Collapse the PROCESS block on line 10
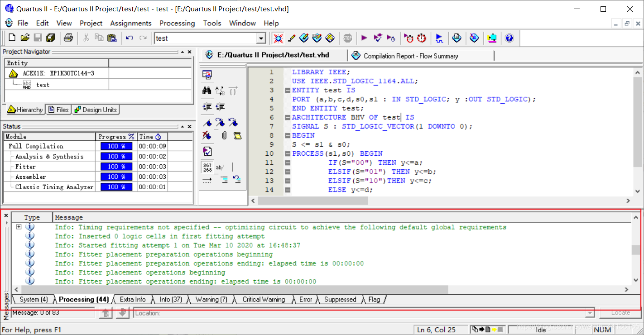Screen dimensions: 644x335 287,153
